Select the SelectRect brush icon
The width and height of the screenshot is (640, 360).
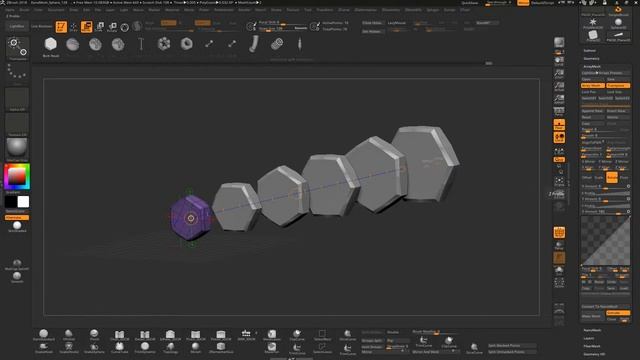(x=322, y=336)
